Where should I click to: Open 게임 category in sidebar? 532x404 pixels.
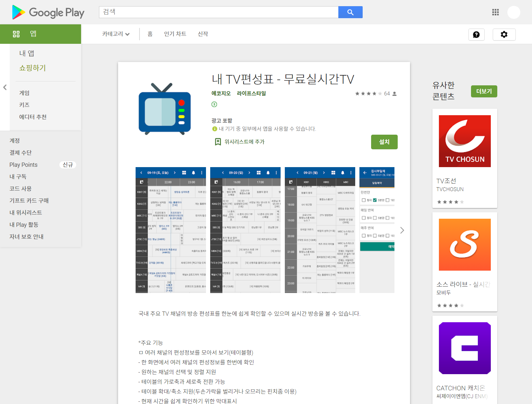pyautogui.click(x=24, y=93)
